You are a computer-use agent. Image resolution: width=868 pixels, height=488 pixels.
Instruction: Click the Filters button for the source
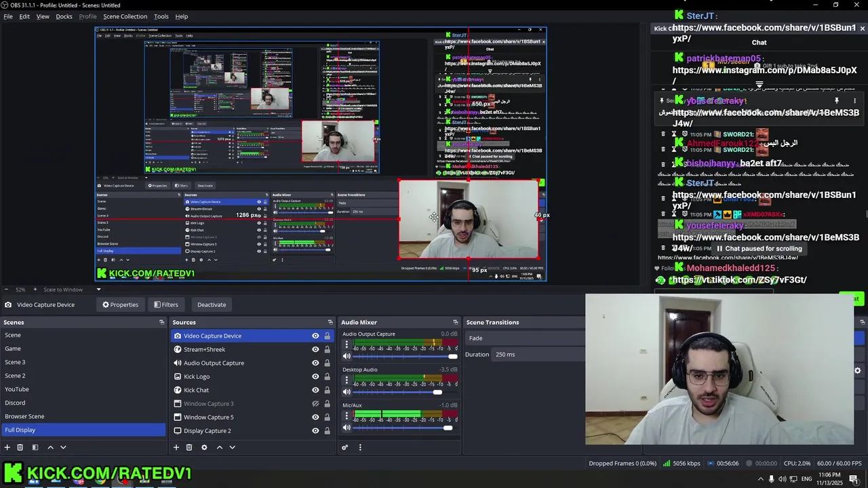165,305
